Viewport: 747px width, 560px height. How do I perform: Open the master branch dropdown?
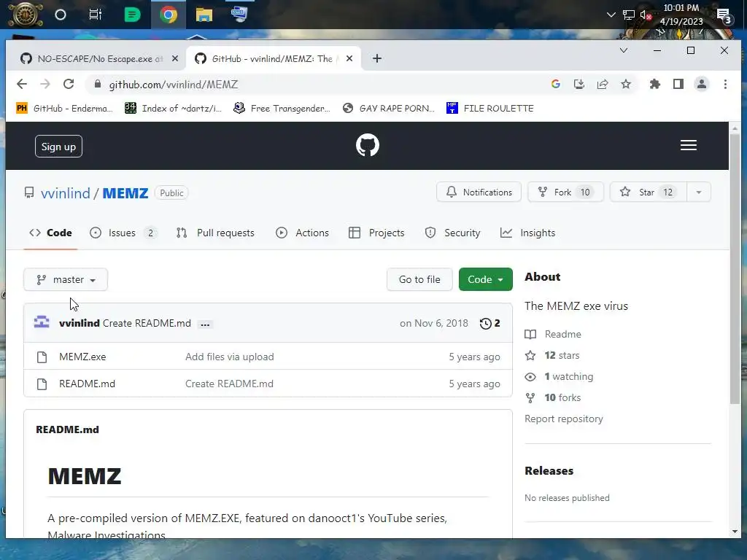click(x=66, y=279)
